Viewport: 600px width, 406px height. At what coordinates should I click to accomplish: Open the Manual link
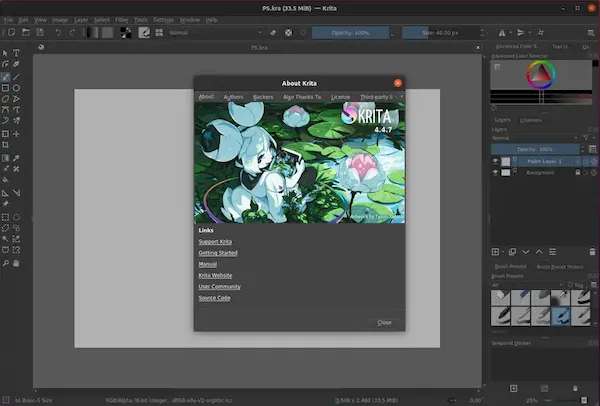tap(207, 264)
